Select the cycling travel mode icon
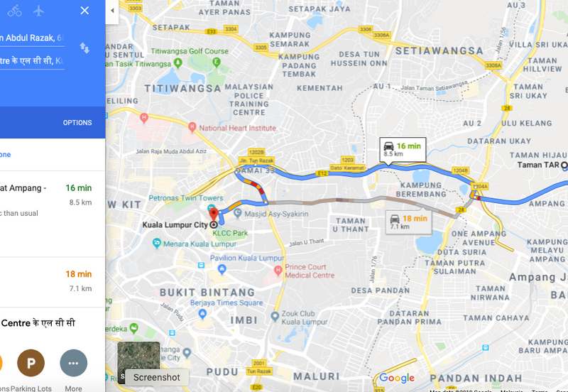The height and width of the screenshot is (392, 568). 14,11
